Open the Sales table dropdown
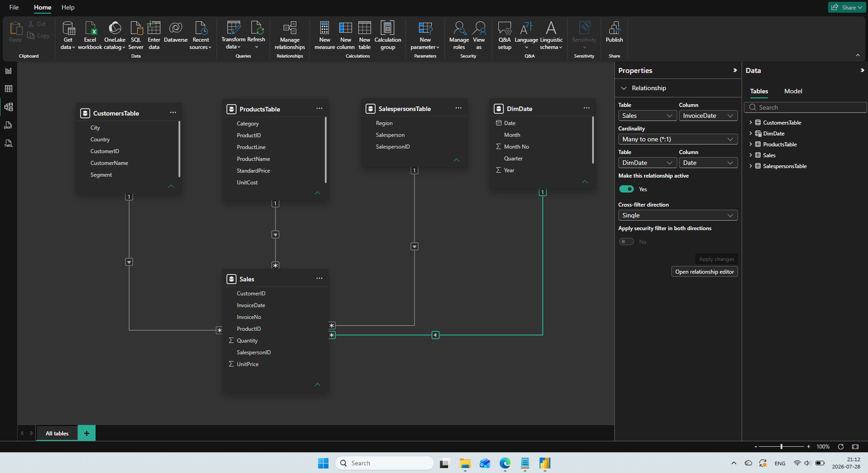Image resolution: width=868 pixels, height=473 pixels. 647,116
